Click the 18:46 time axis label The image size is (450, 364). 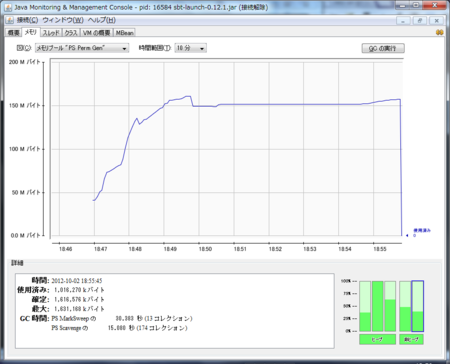click(x=65, y=249)
